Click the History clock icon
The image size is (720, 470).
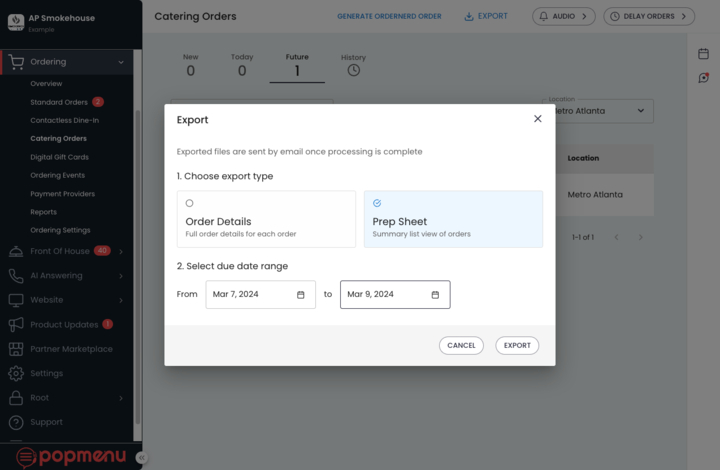tap(353, 70)
